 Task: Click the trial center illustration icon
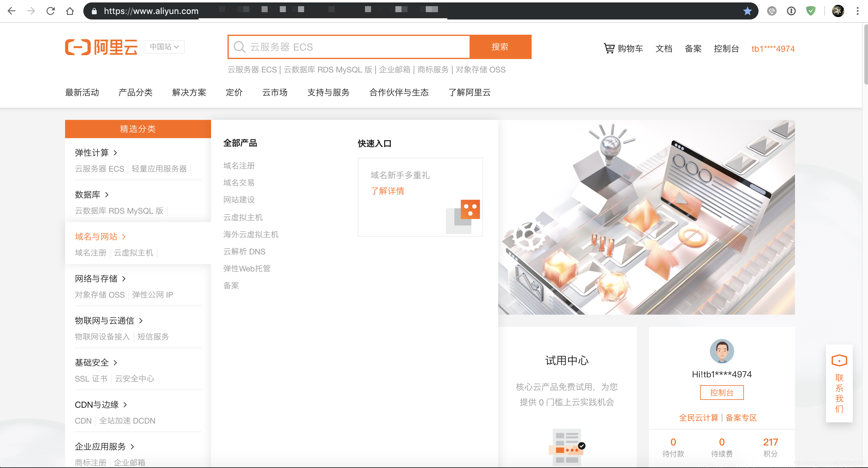(x=567, y=447)
